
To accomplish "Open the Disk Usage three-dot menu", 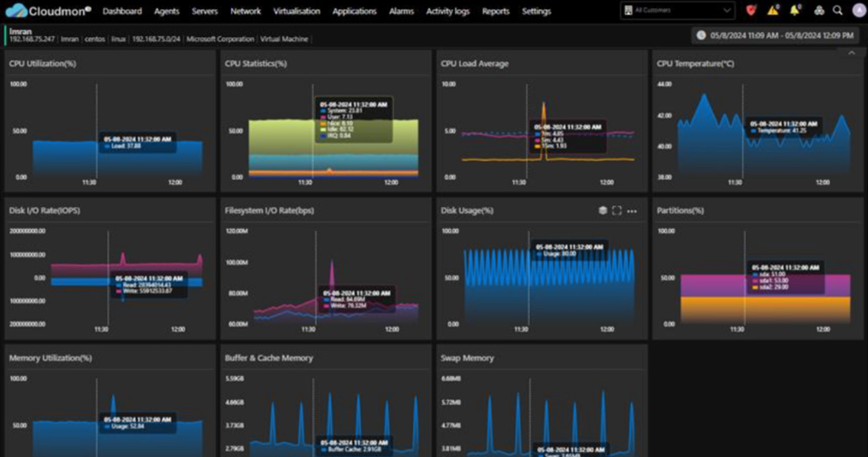I will pyautogui.click(x=632, y=211).
